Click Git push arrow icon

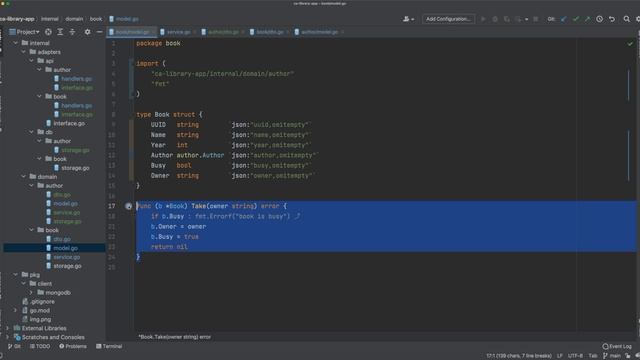click(x=587, y=19)
